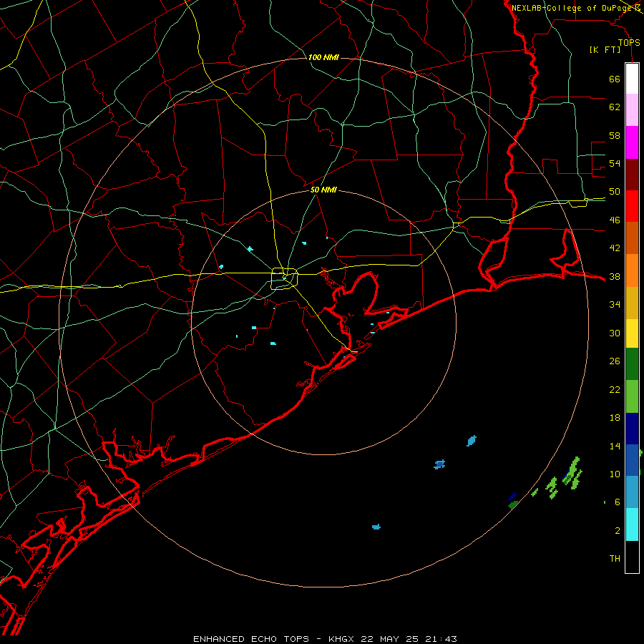
Task: Click the legend value "54"
Action: [x=615, y=163]
